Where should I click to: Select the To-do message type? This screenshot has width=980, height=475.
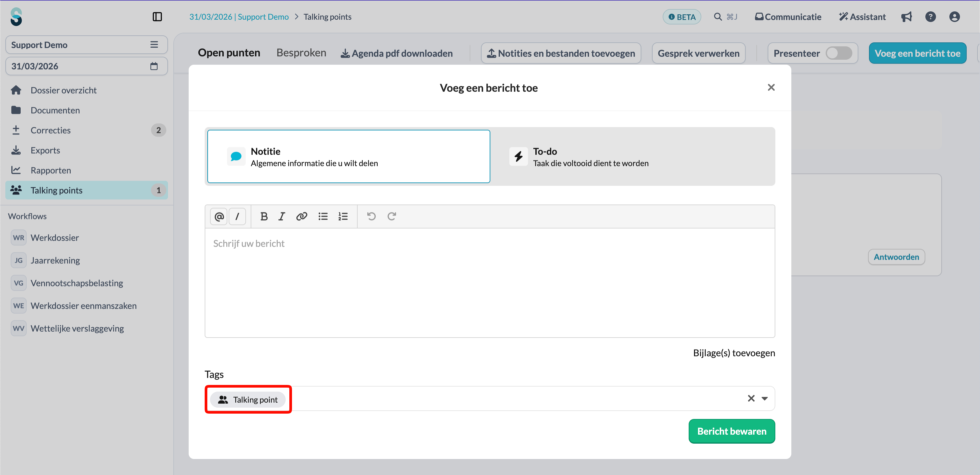[633, 156]
